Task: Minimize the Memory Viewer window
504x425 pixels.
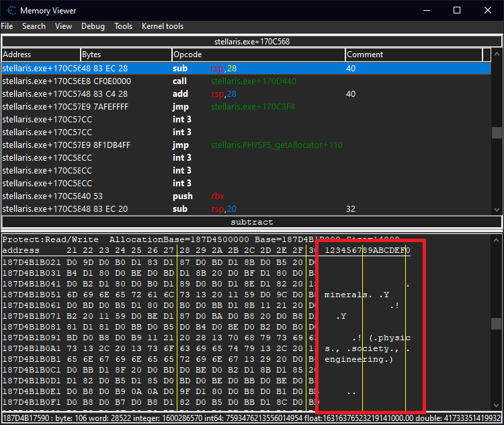Action: point(427,10)
